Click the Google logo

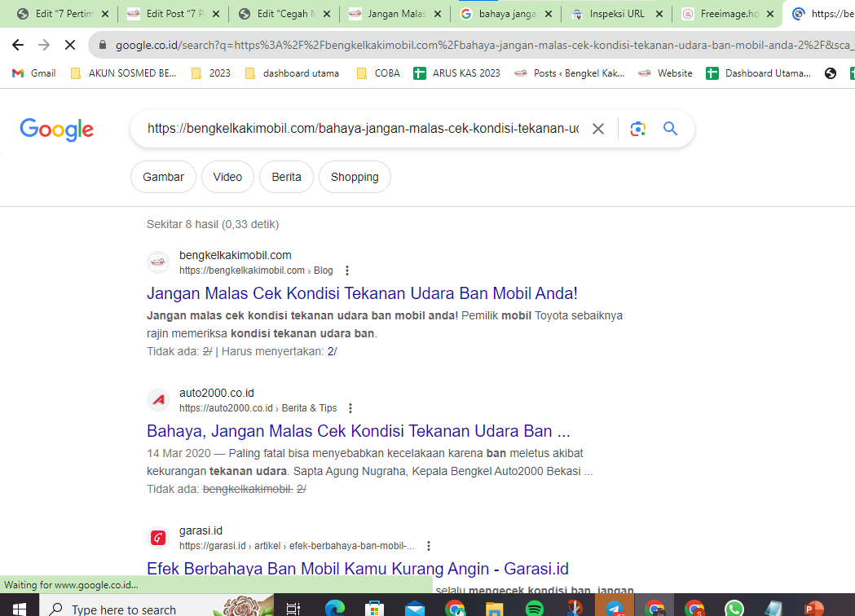point(57,130)
